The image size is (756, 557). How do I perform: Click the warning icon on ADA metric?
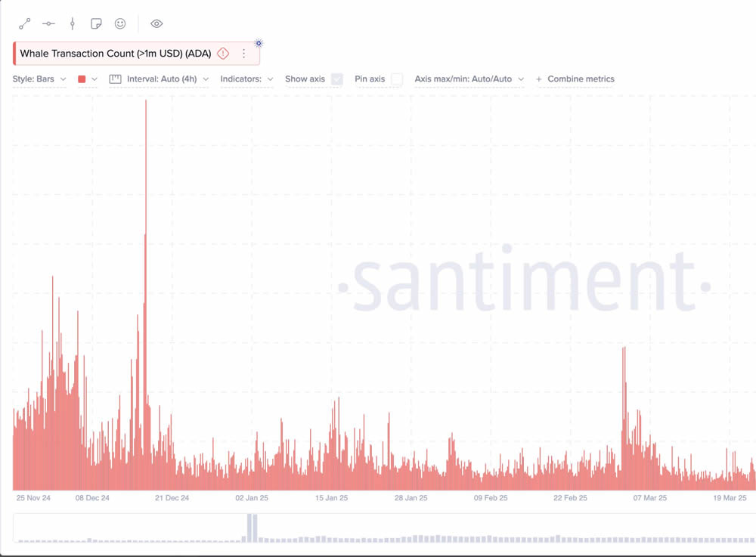(223, 54)
